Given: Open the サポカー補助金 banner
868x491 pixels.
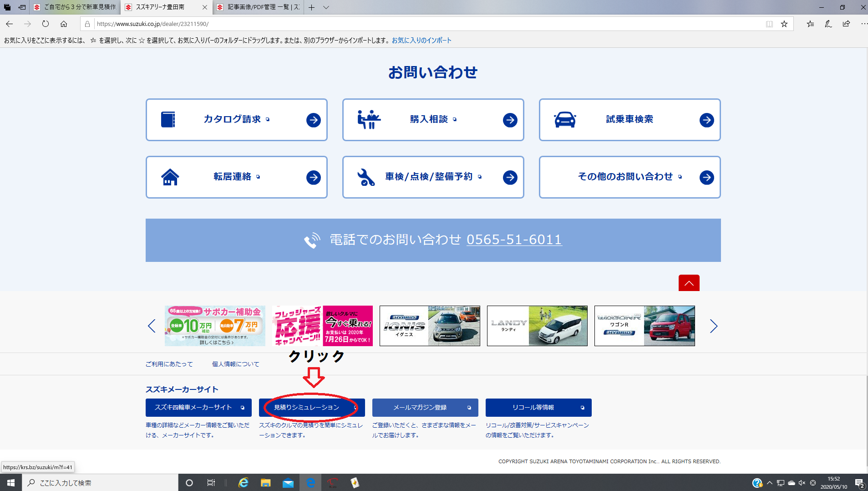Looking at the screenshot, I should click(x=215, y=326).
